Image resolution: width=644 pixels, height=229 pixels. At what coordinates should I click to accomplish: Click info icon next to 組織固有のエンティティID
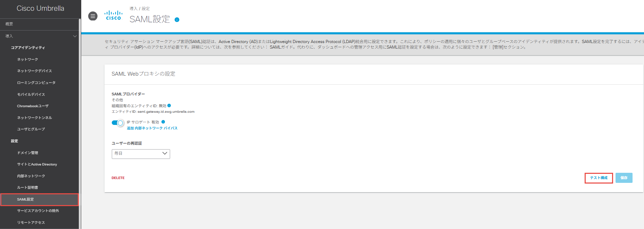pyautogui.click(x=169, y=105)
